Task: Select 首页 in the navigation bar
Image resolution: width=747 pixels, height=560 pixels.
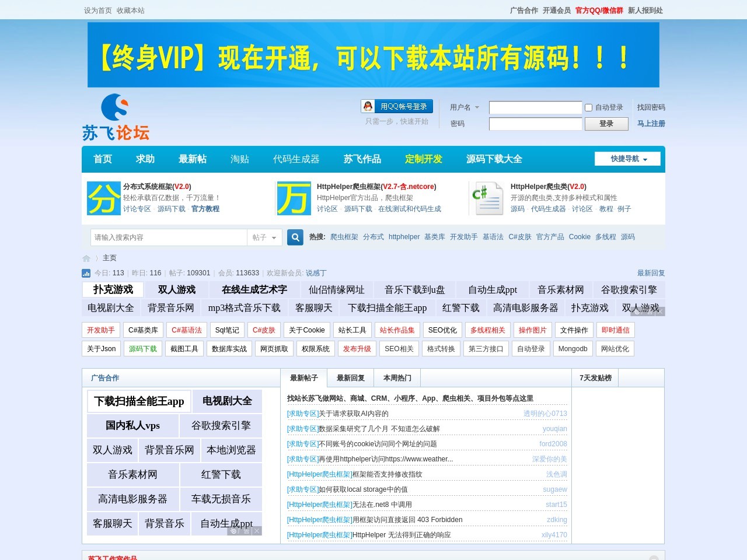Action: click(103, 159)
